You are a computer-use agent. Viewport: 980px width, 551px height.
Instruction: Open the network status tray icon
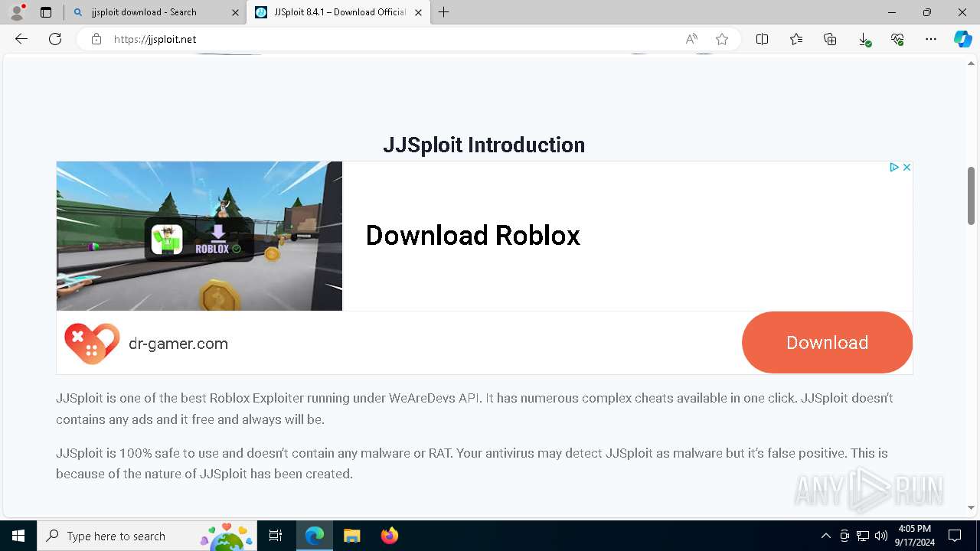(863, 536)
